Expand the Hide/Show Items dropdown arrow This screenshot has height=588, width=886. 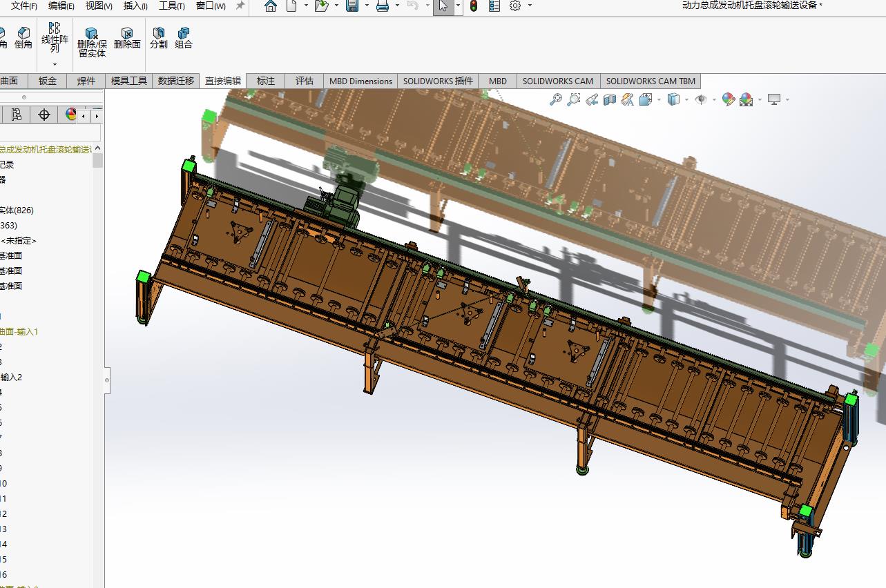pyautogui.click(x=713, y=99)
